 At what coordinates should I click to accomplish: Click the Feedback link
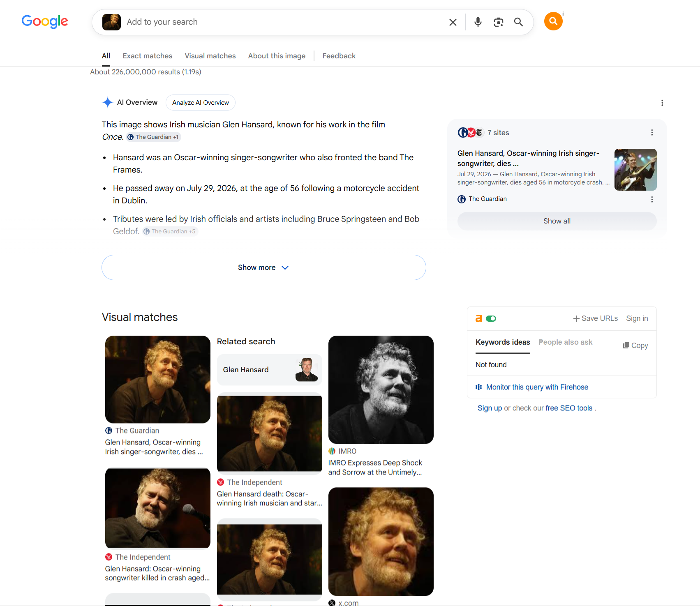click(x=339, y=56)
